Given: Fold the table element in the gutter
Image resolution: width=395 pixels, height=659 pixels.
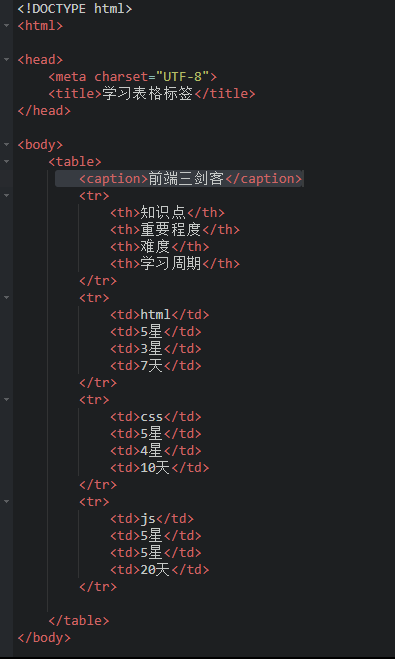Looking at the screenshot, I should click(6, 161).
